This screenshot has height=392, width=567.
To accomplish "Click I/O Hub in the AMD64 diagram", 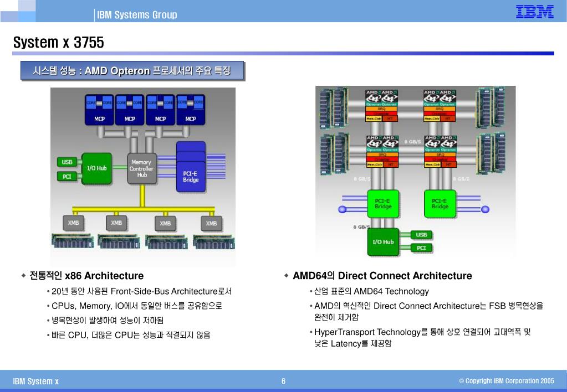I will point(383,242).
